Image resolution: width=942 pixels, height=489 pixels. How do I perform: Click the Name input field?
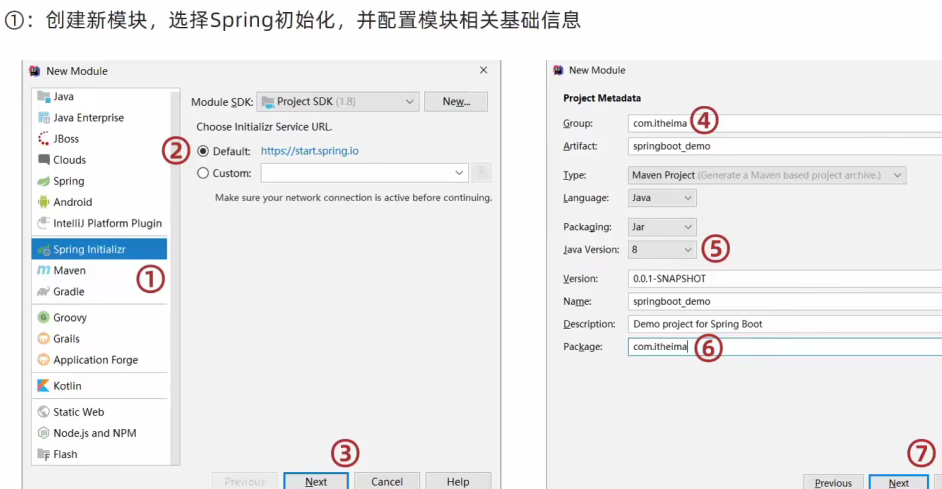tap(785, 302)
